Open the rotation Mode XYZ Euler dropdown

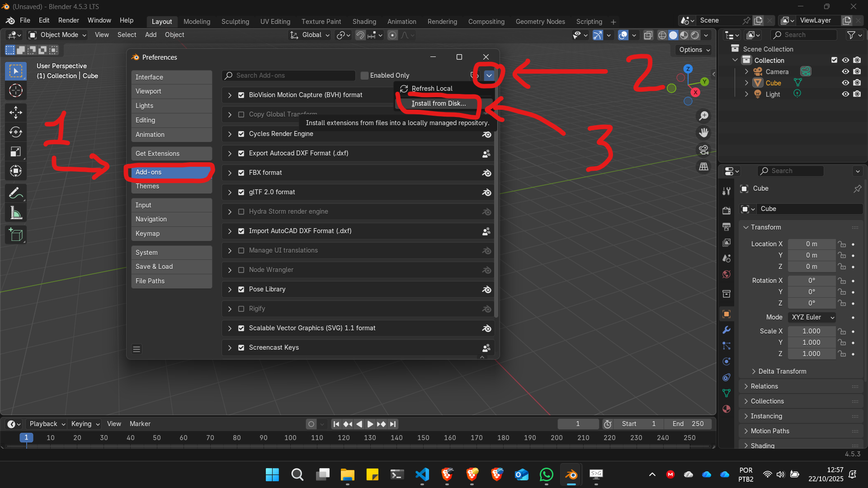point(812,317)
